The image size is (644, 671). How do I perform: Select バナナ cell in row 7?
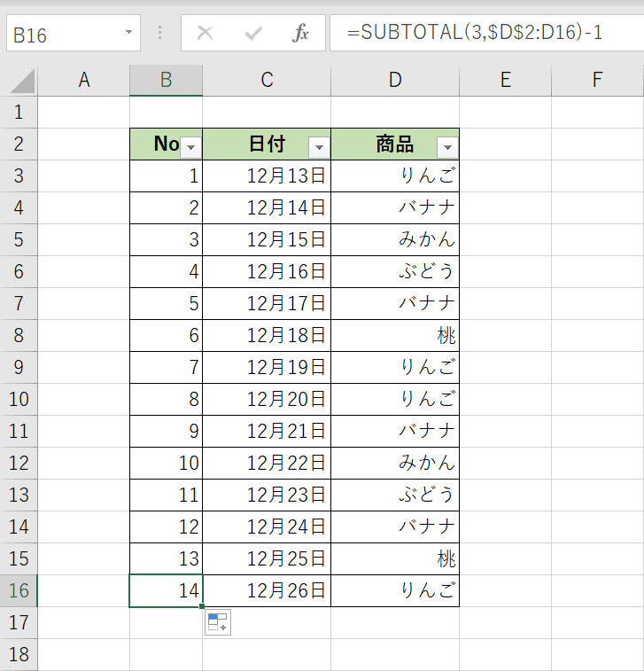[x=395, y=303]
